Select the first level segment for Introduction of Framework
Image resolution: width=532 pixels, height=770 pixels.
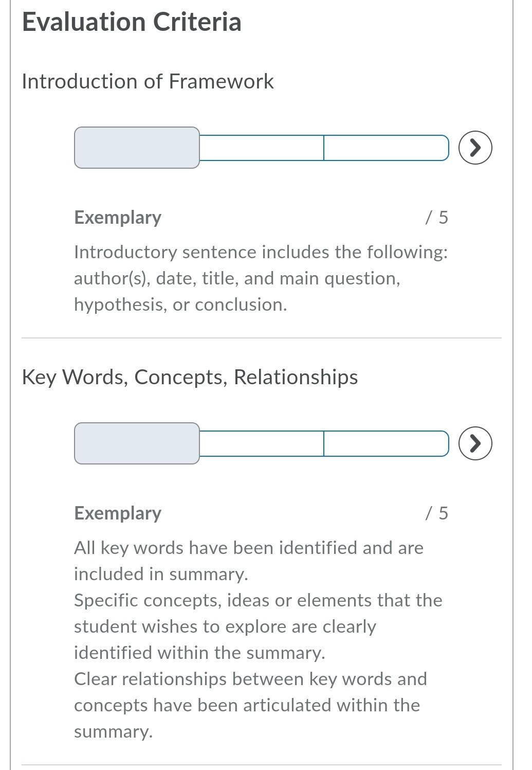[x=136, y=148]
